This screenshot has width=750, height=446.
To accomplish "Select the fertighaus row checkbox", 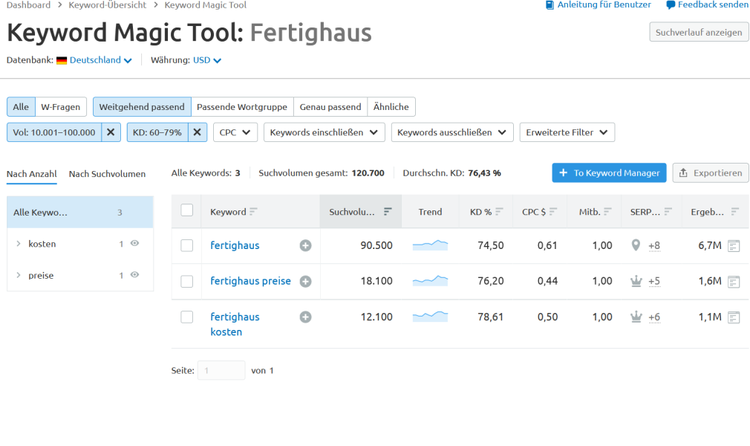I will click(x=187, y=245).
